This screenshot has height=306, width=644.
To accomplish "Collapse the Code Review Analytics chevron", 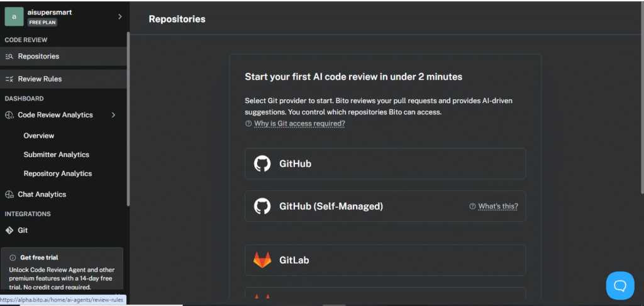I will [x=113, y=115].
